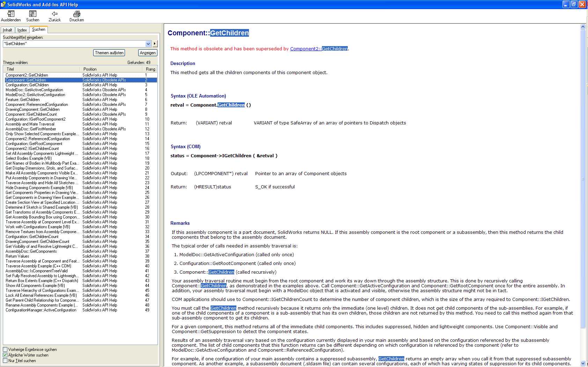Select 'Show All Components Example (VB)' topic
This screenshot has height=367, width=588.
pyautogui.click(x=81, y=286)
